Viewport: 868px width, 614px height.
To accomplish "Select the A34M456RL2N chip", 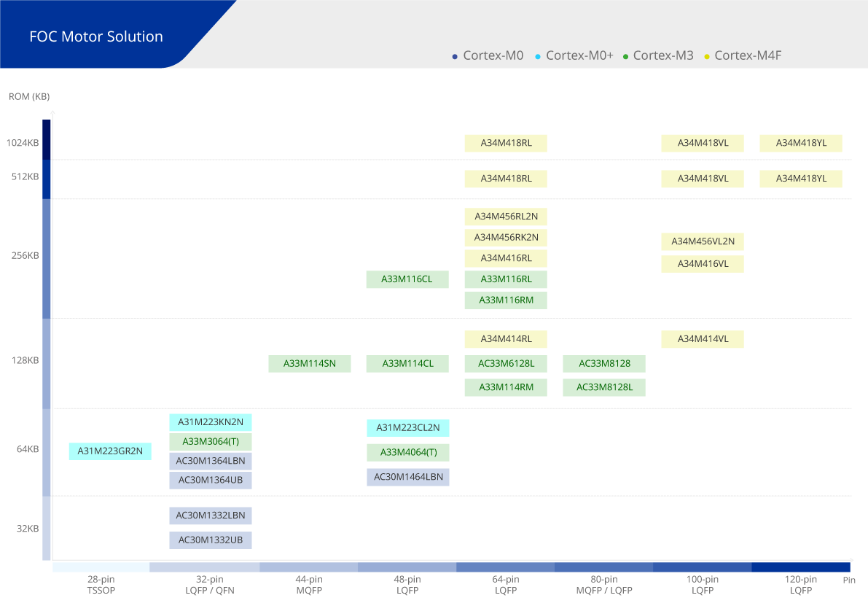I will (506, 217).
